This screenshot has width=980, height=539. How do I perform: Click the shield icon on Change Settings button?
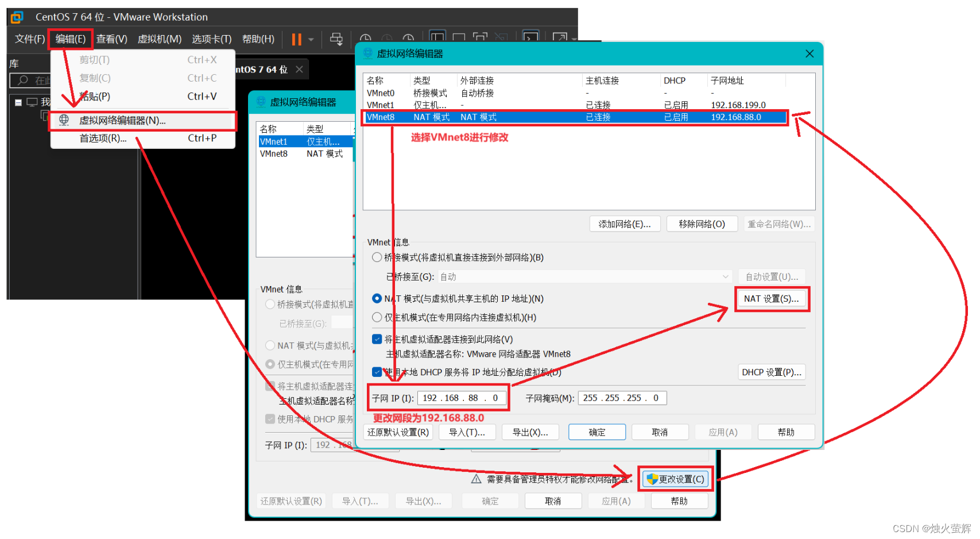pos(652,479)
